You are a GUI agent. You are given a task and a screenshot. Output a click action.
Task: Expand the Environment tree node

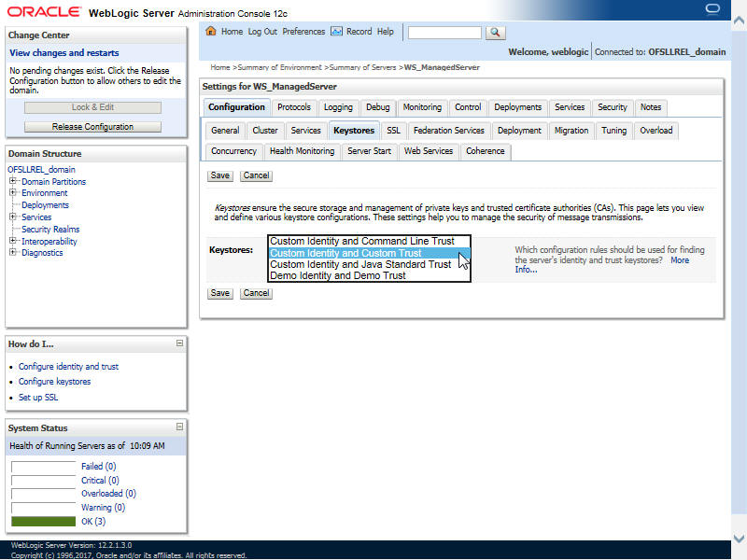pos(13,192)
